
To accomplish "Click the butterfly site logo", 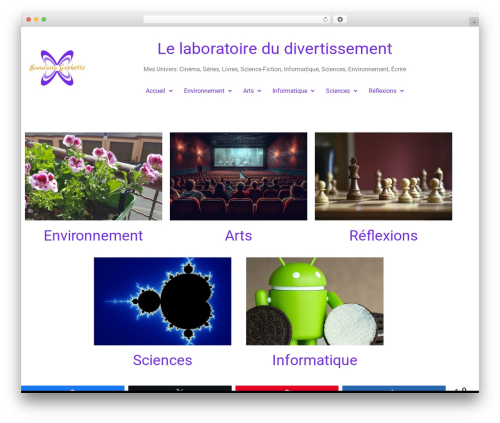I will coord(57,68).
